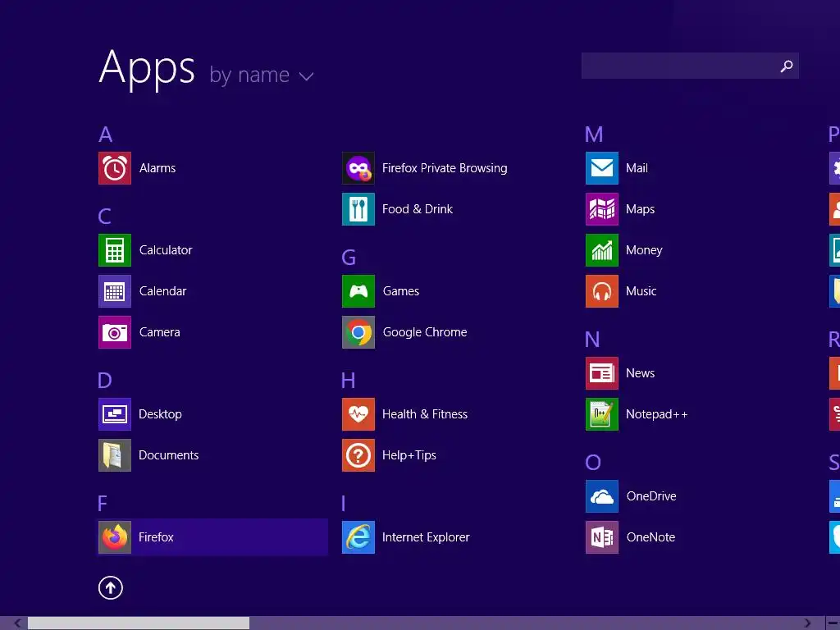Image resolution: width=840 pixels, height=630 pixels.
Task: Select the letter N group header
Action: click(x=592, y=340)
